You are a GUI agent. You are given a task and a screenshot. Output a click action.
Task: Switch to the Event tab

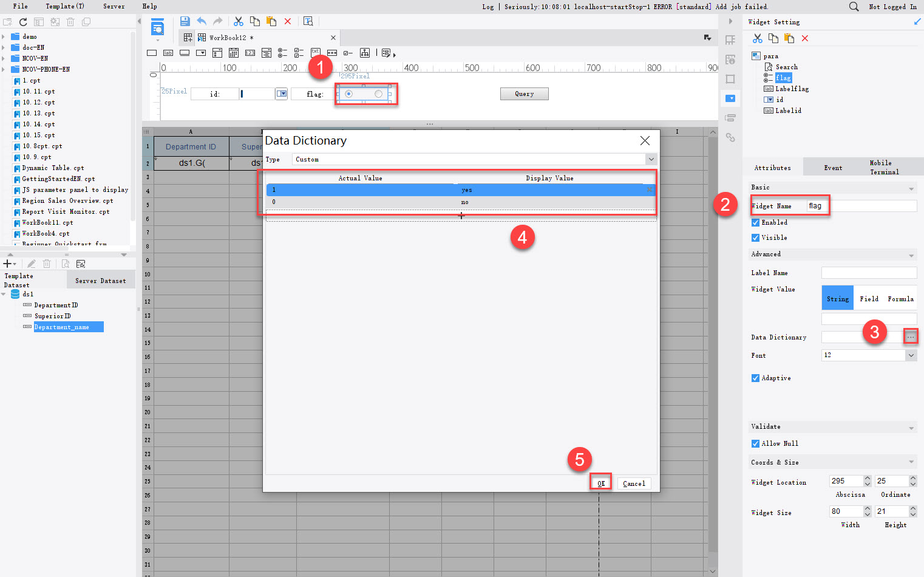833,167
